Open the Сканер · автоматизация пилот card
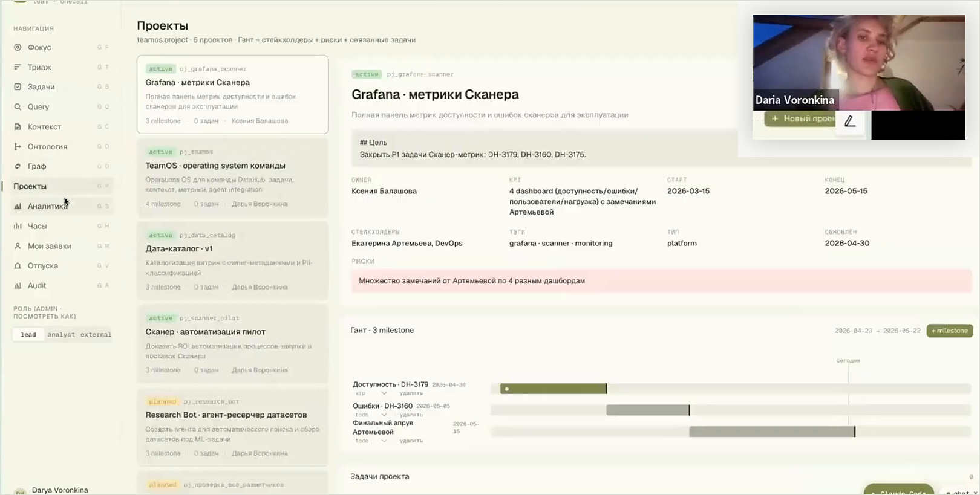Screen dimensions: 980x495 (x=232, y=344)
